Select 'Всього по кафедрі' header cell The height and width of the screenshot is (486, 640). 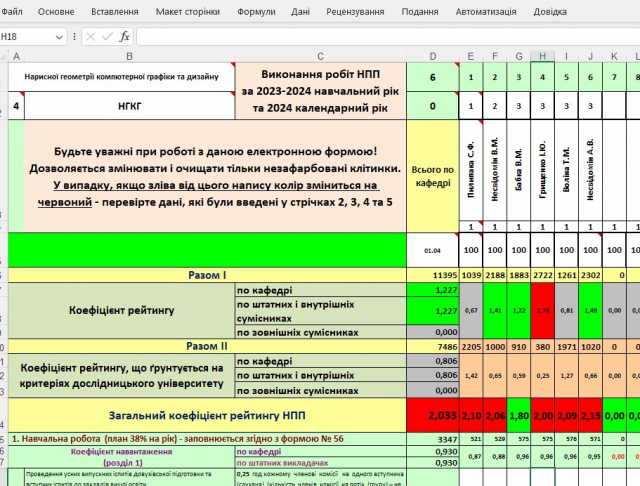[x=433, y=176]
